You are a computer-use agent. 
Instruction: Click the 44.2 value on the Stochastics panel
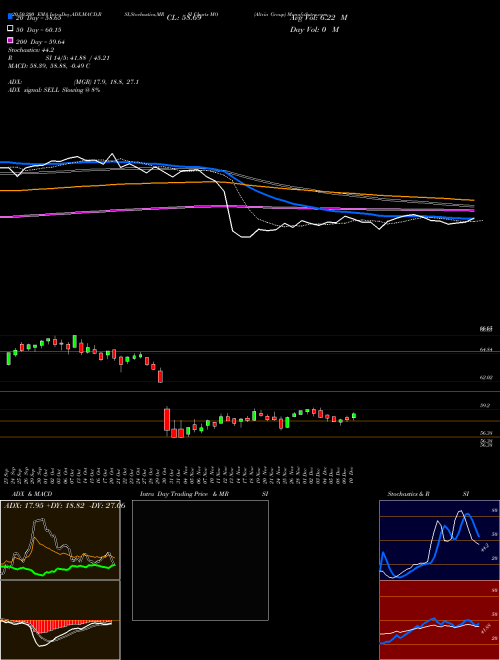484,547
